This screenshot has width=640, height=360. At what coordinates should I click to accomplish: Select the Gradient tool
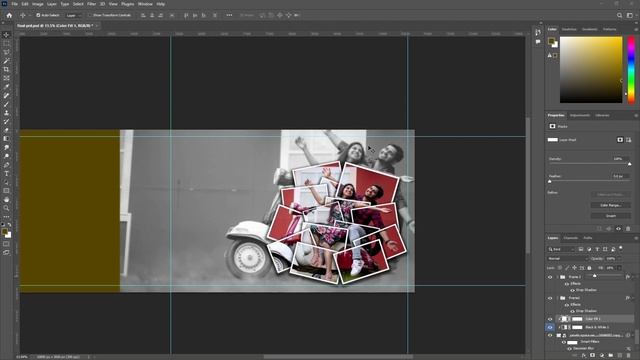point(6,139)
